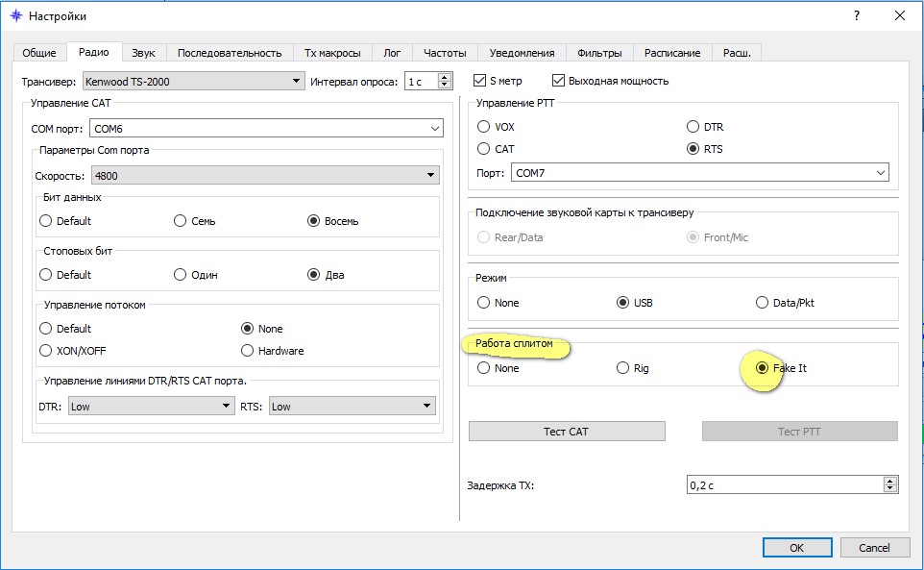The height and width of the screenshot is (570, 924).
Task: Set split operation to Rig
Action: coord(623,368)
